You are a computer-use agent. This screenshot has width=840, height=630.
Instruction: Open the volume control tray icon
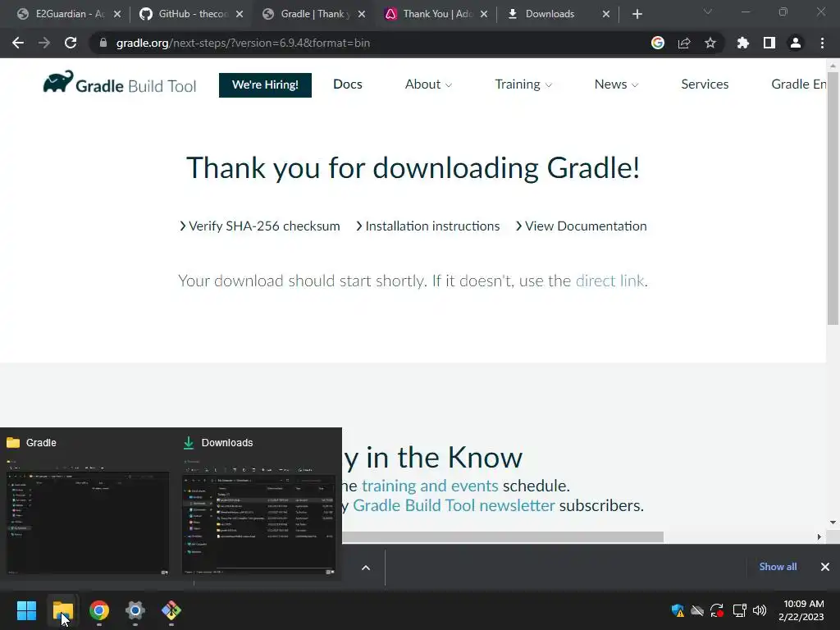pos(760,610)
